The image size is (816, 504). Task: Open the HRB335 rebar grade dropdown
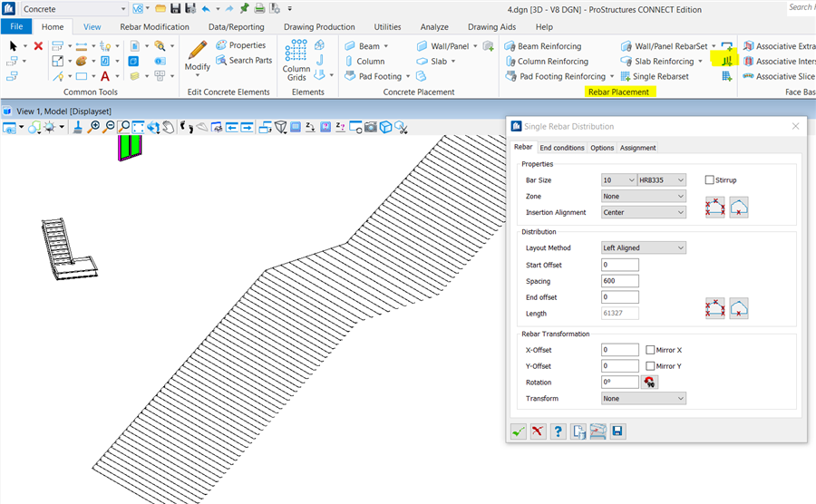662,180
